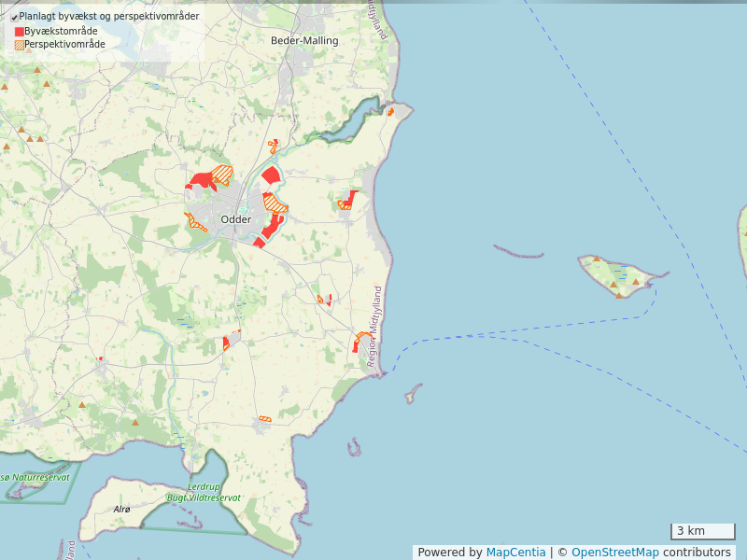Image resolution: width=747 pixels, height=560 pixels.
Task: Click the Beder-Malling town label
Action: [x=304, y=41]
